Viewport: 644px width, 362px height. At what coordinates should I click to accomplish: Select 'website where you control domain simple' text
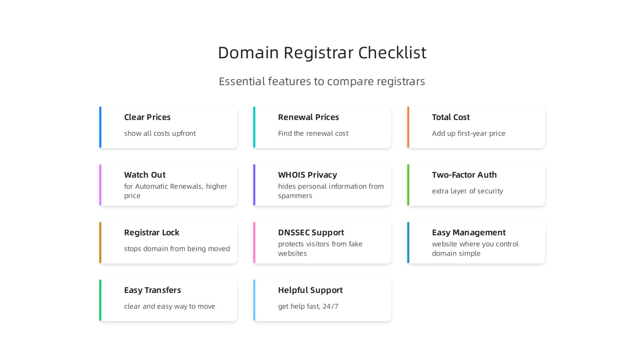point(475,249)
